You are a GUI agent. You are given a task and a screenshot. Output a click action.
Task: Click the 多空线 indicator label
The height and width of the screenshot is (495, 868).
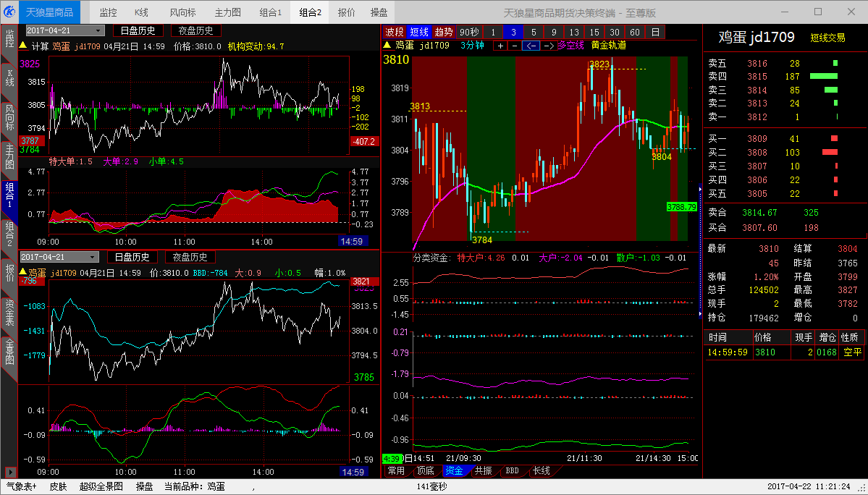(570, 46)
